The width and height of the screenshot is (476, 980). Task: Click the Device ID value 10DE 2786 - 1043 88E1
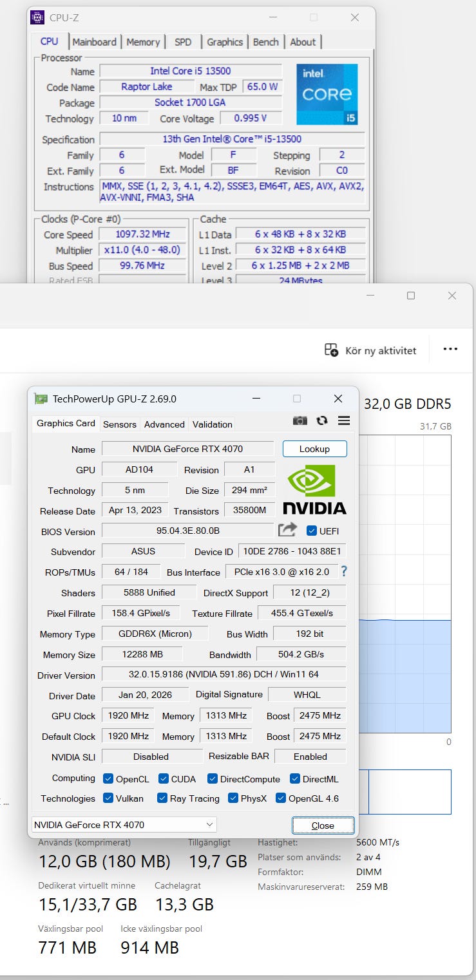click(292, 552)
